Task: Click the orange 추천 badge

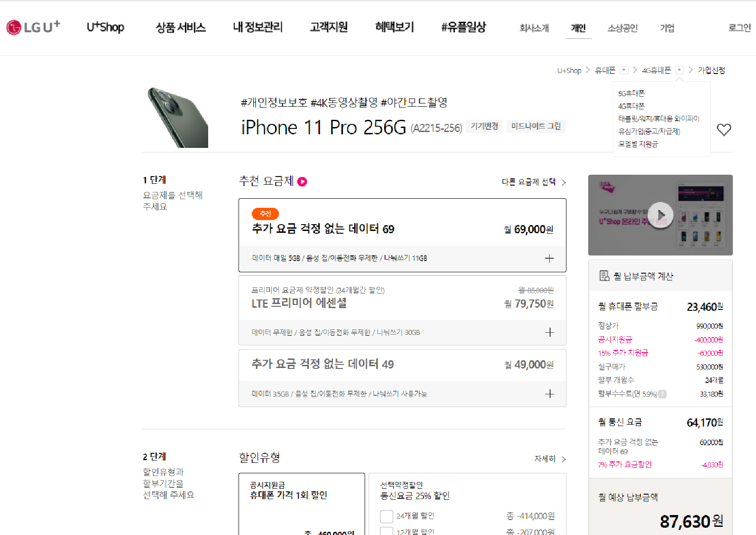Action: [x=265, y=214]
